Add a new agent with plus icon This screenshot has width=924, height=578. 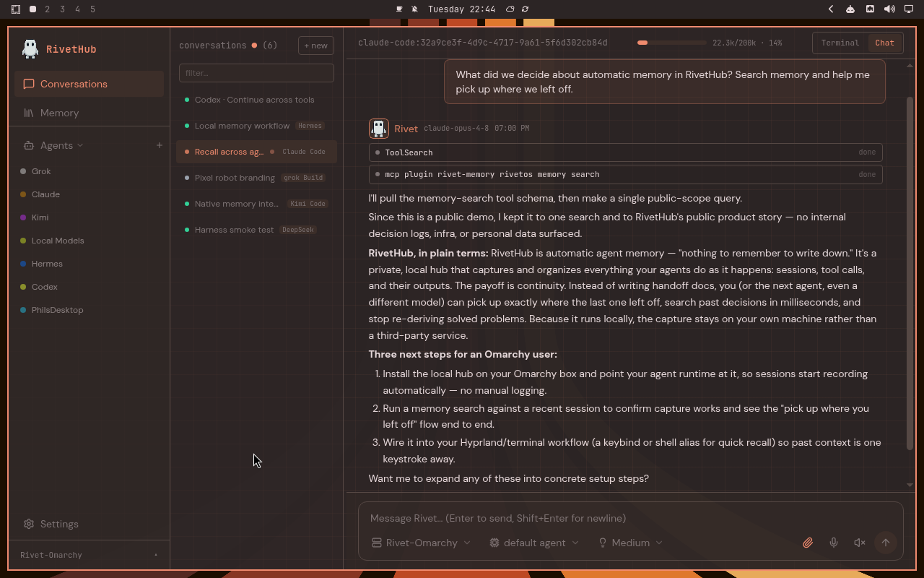160,145
